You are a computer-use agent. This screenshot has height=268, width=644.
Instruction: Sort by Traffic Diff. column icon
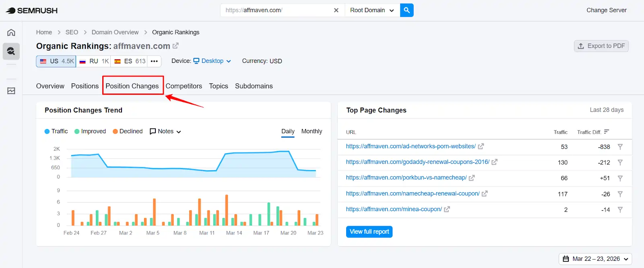point(606,132)
